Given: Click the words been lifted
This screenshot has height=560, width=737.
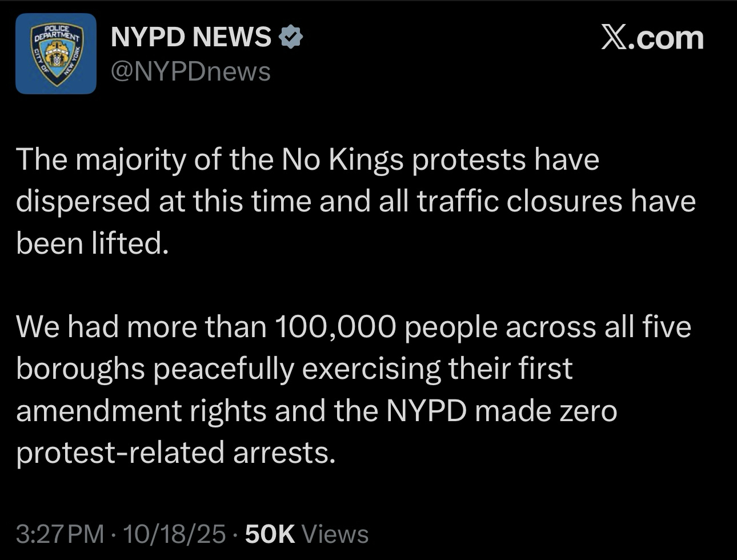Looking at the screenshot, I should 93,244.
